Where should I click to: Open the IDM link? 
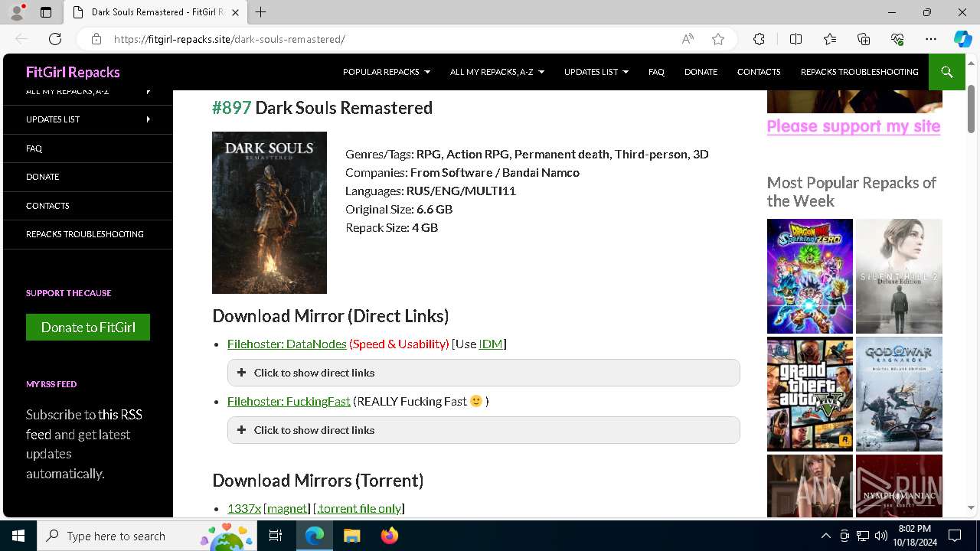(x=491, y=344)
